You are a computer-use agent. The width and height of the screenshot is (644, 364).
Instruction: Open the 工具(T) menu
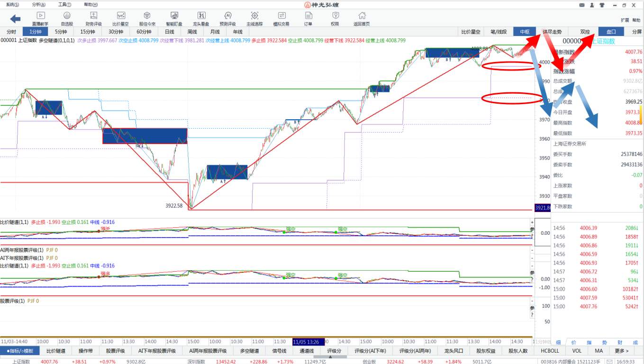click(x=65, y=5)
